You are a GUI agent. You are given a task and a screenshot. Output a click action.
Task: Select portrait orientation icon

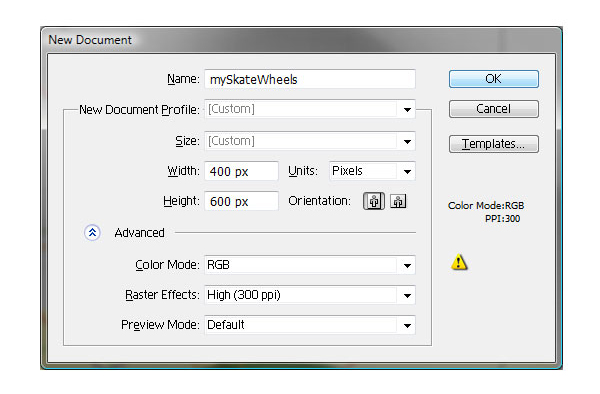click(374, 201)
